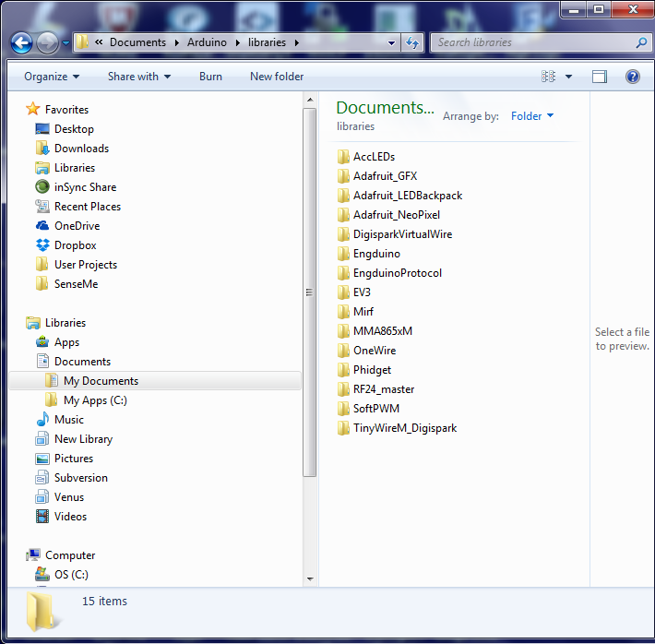
Task: Click the navigation pane scroll down arrow
Action: pyautogui.click(x=310, y=578)
